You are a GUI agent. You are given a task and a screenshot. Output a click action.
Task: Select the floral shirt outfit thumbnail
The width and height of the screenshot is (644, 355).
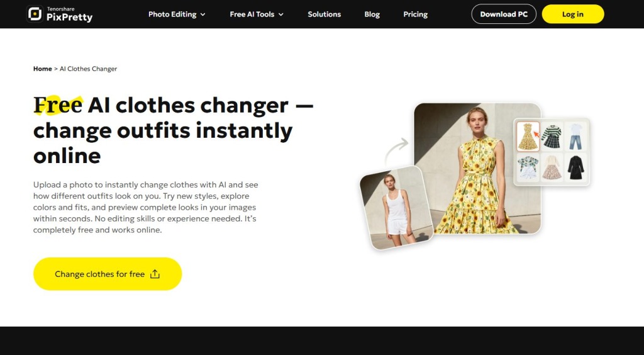(528, 167)
